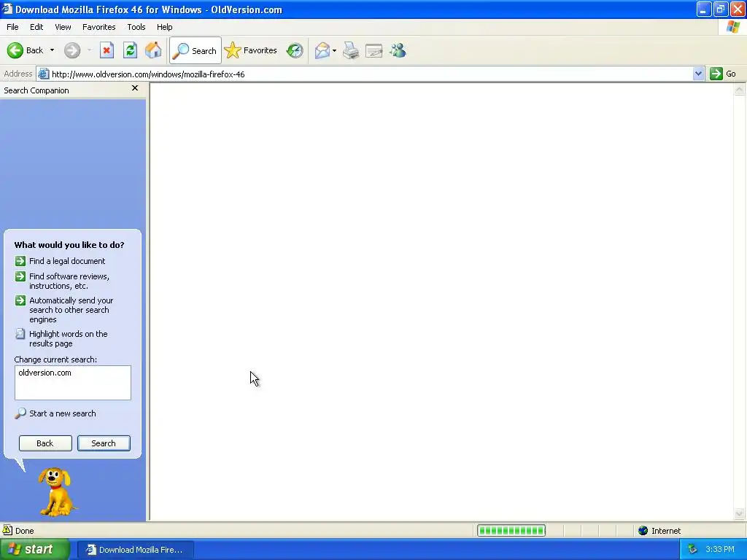Screen dimensions: 747x560
Task: Click the vertical scrollbar up arrow
Action: tap(740, 90)
